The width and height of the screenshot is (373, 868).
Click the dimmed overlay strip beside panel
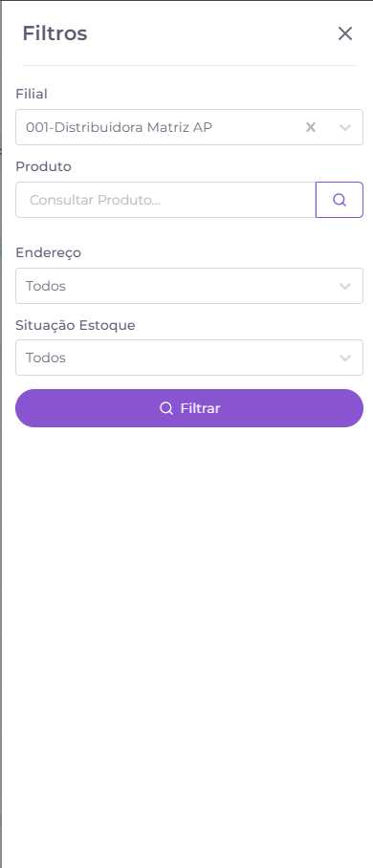pyautogui.click(x=1, y=434)
